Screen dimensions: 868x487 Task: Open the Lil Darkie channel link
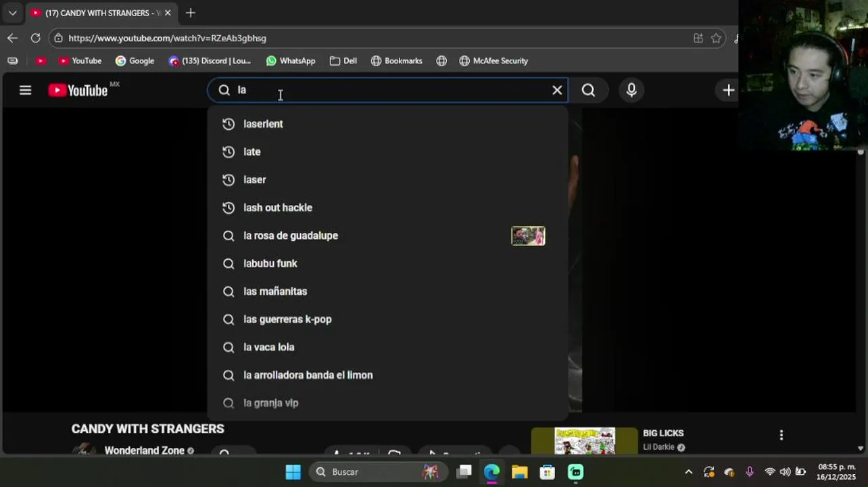pos(658,447)
